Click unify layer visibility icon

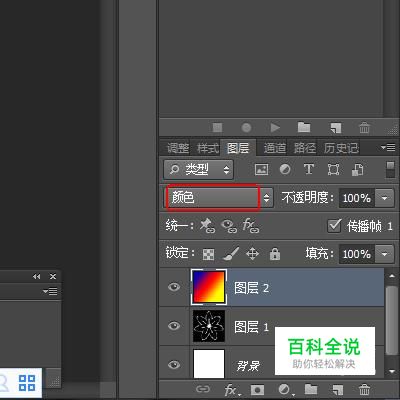tap(229, 226)
